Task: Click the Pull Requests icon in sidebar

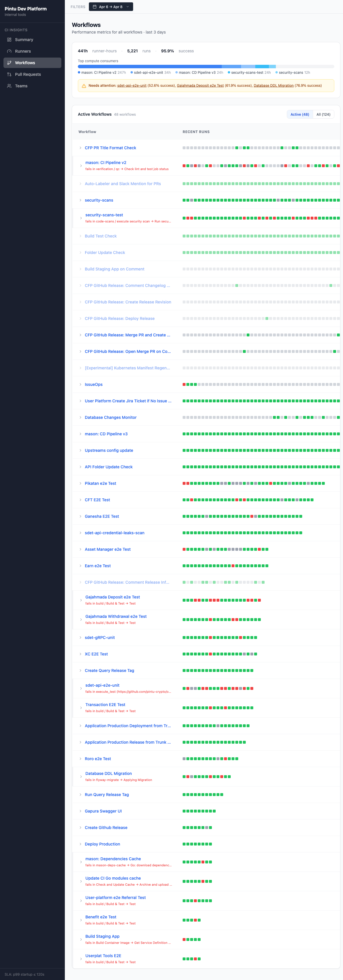Action: click(x=9, y=75)
